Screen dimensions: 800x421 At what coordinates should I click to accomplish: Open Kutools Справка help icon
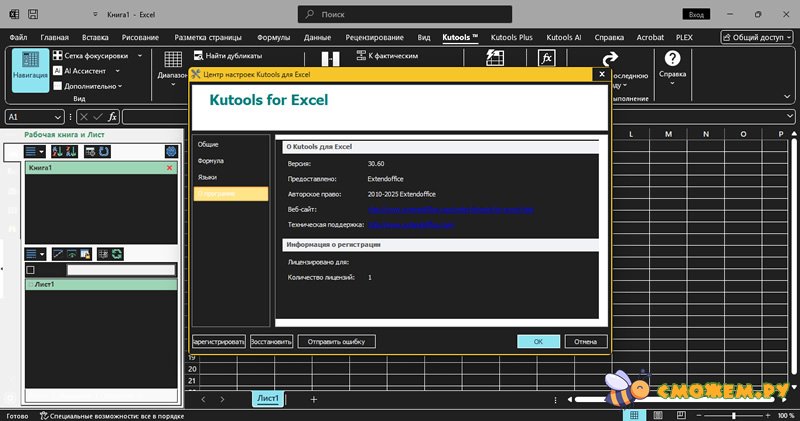pyautogui.click(x=673, y=60)
